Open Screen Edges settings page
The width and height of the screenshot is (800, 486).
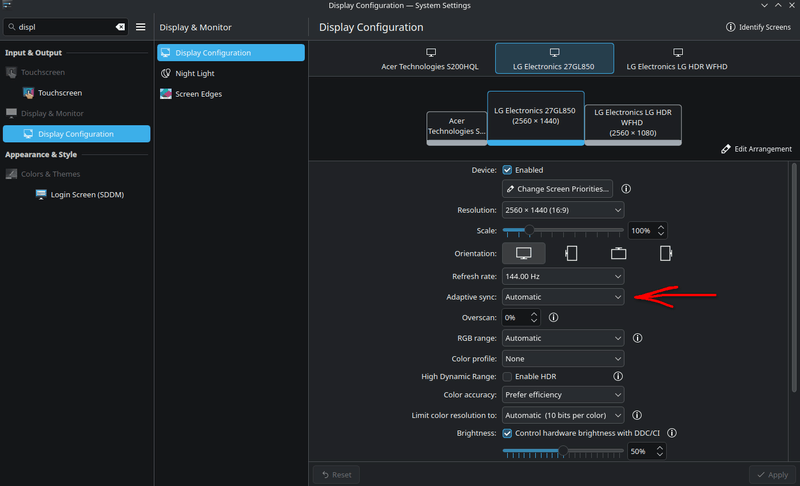[x=231, y=94]
